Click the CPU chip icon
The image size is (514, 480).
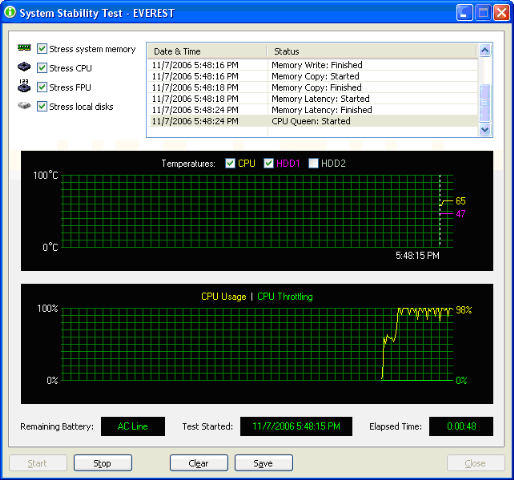[x=24, y=67]
